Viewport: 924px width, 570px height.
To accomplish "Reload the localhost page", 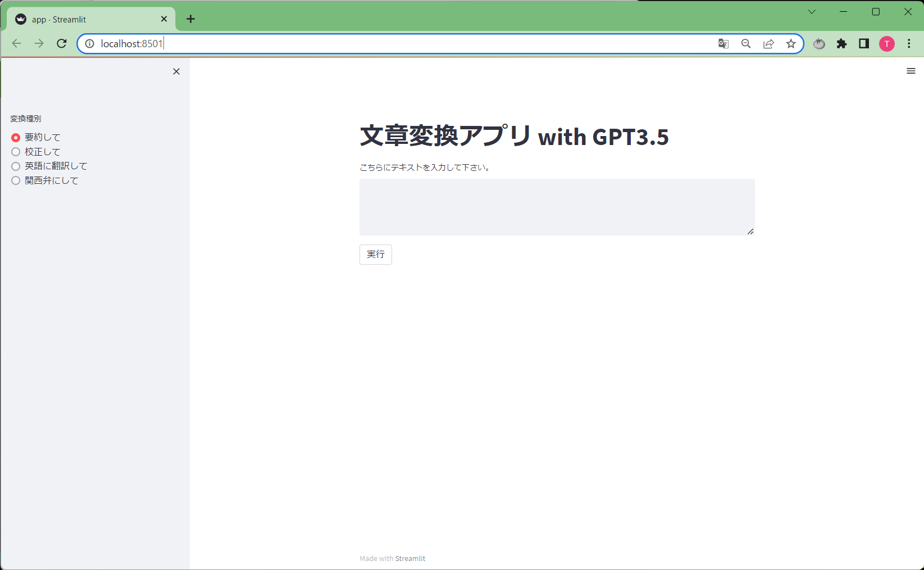I will click(x=62, y=43).
